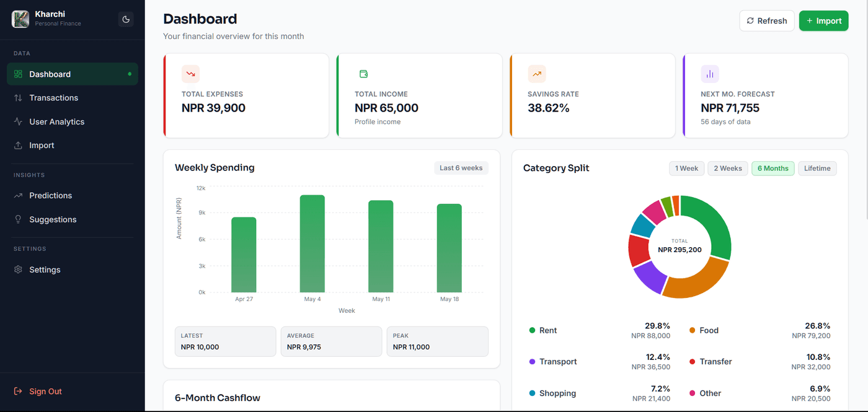Click the 56 days of data note
Screen dimensions: 868x412
pos(725,121)
